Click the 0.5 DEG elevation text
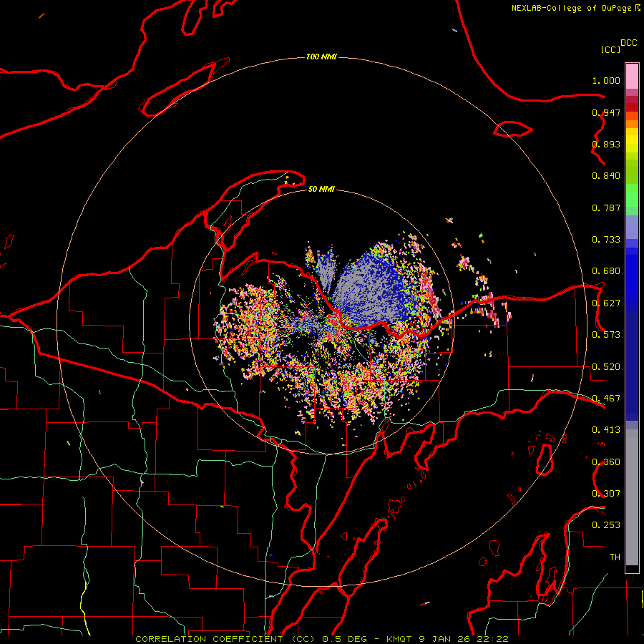644x644 pixels. pyautogui.click(x=345, y=639)
